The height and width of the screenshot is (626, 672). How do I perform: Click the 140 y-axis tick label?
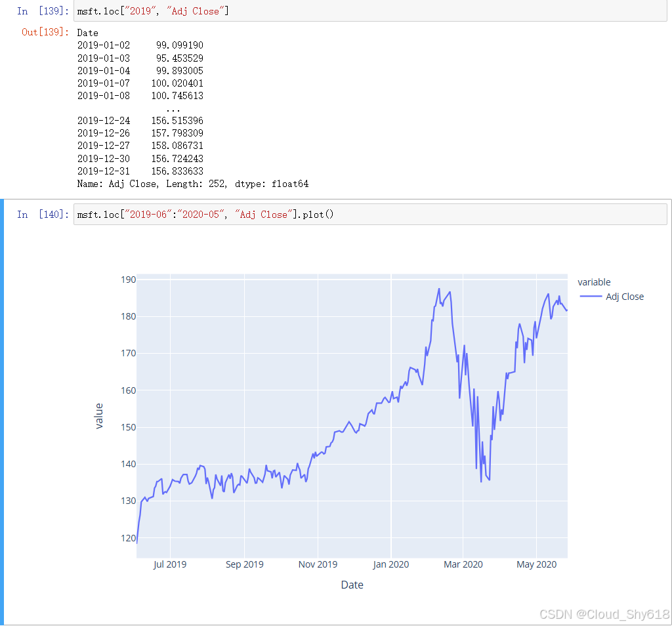[128, 464]
